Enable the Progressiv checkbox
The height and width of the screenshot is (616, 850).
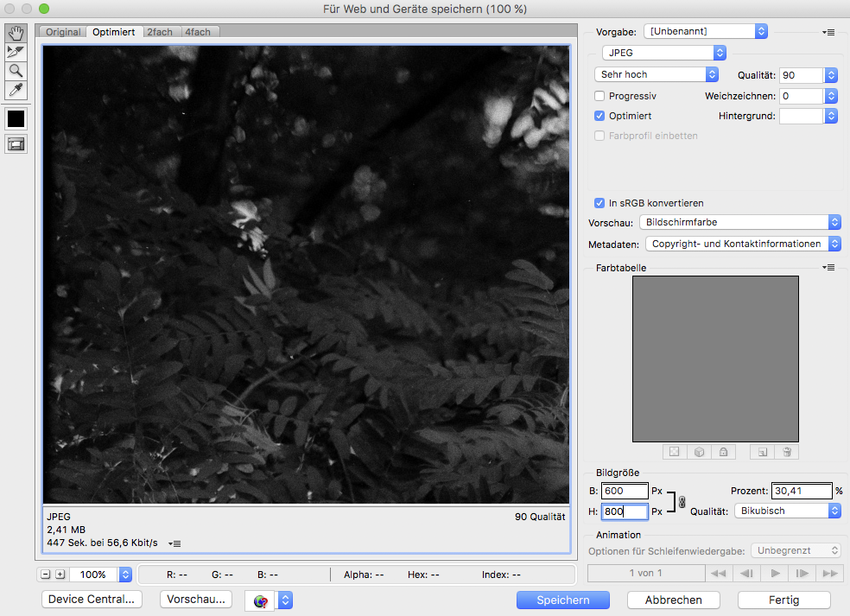pyautogui.click(x=600, y=96)
